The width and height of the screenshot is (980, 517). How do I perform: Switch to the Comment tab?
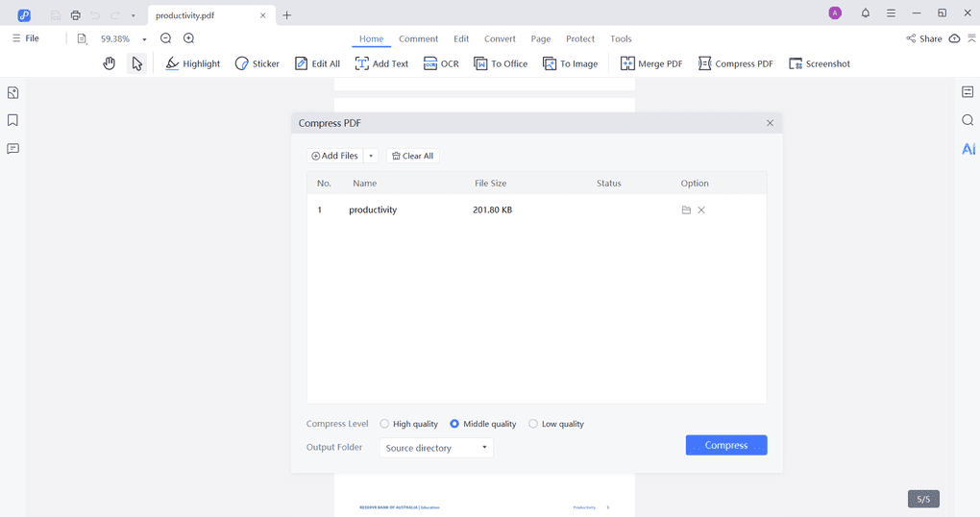pyautogui.click(x=418, y=38)
